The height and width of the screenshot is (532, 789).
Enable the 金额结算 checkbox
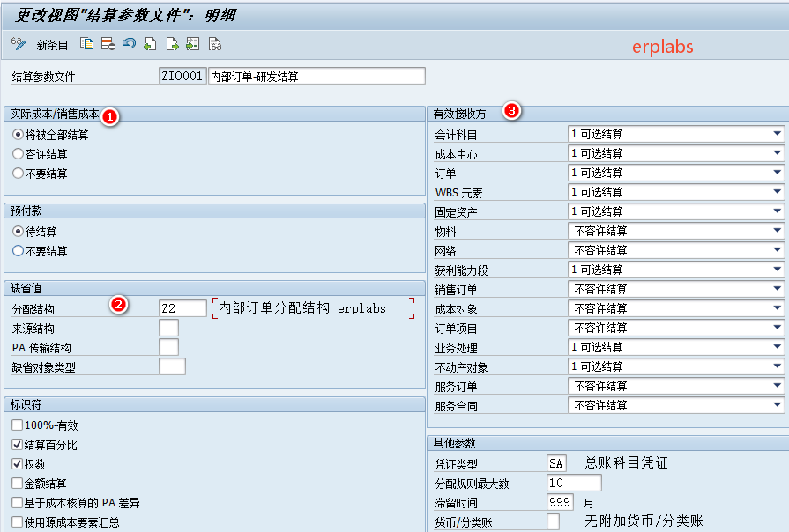(17, 484)
